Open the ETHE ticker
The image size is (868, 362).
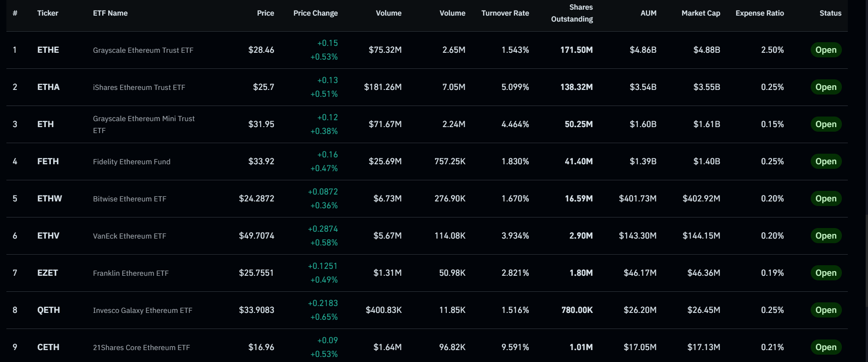tap(48, 50)
